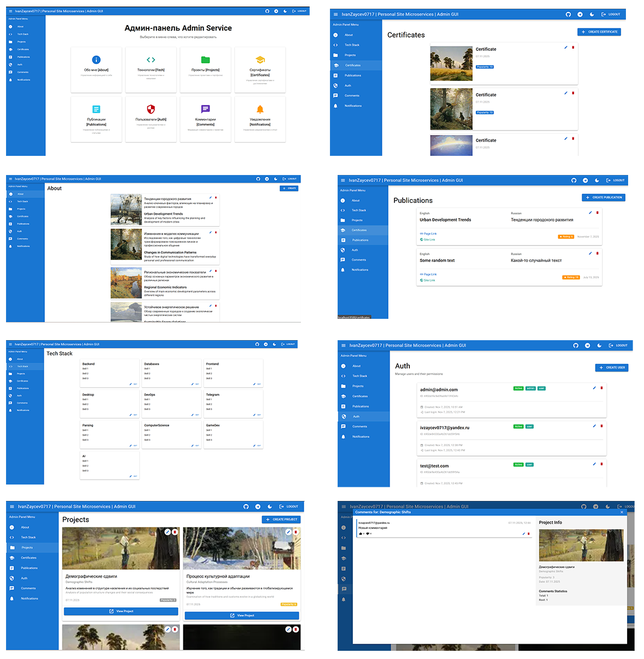Viewport: 644px width, 659px height.
Task: Click the Telegram icon on the Publications page header
Action: click(585, 180)
